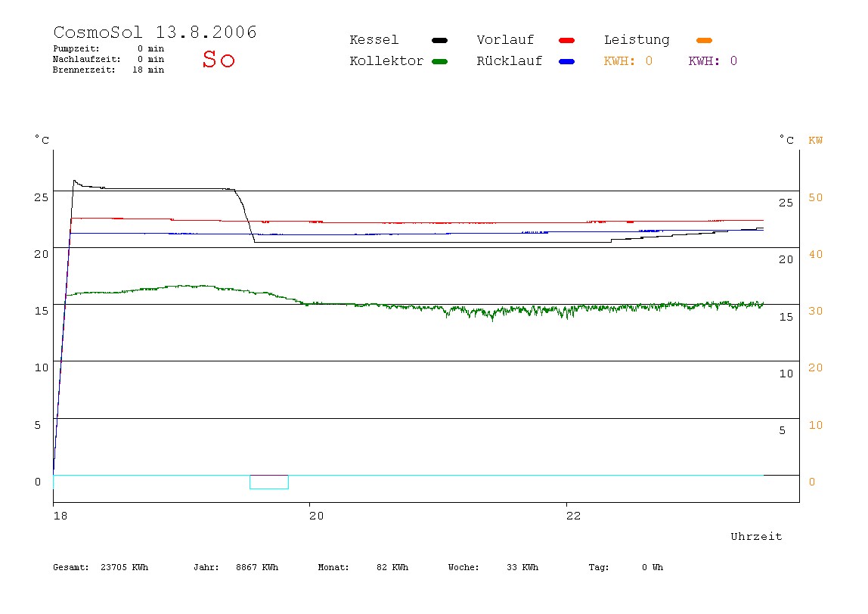Image resolution: width=868 pixels, height=614 pixels.
Task: Click the "33 KWh" weekly value
Action: (522, 567)
